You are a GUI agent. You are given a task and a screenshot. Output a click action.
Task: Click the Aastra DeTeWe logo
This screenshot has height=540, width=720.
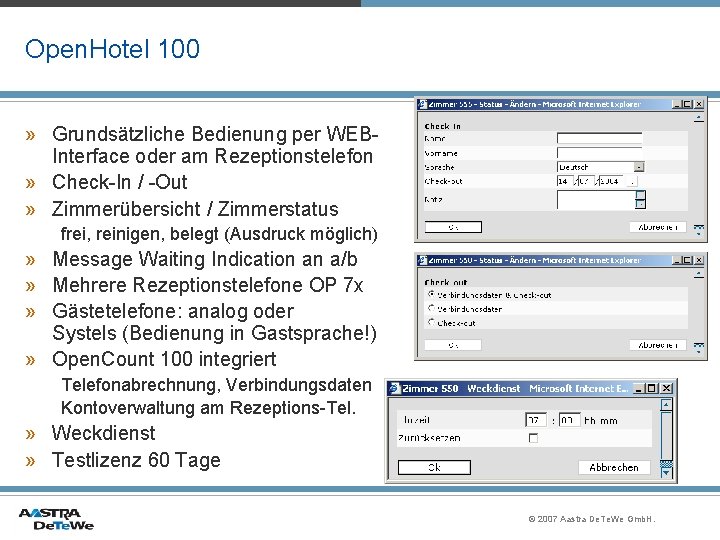56,519
